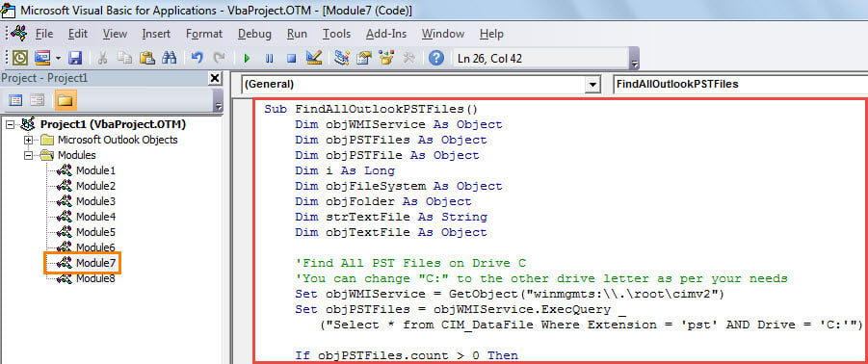Collapse the Project1 (VbaProject.OTM) node
This screenshot has width=868, height=364.
click(x=10, y=124)
